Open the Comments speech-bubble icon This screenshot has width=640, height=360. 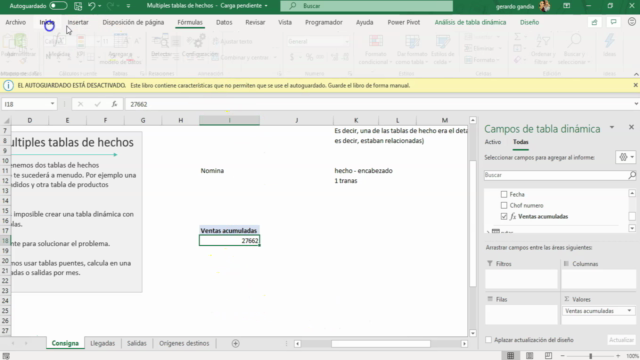pos(613,22)
